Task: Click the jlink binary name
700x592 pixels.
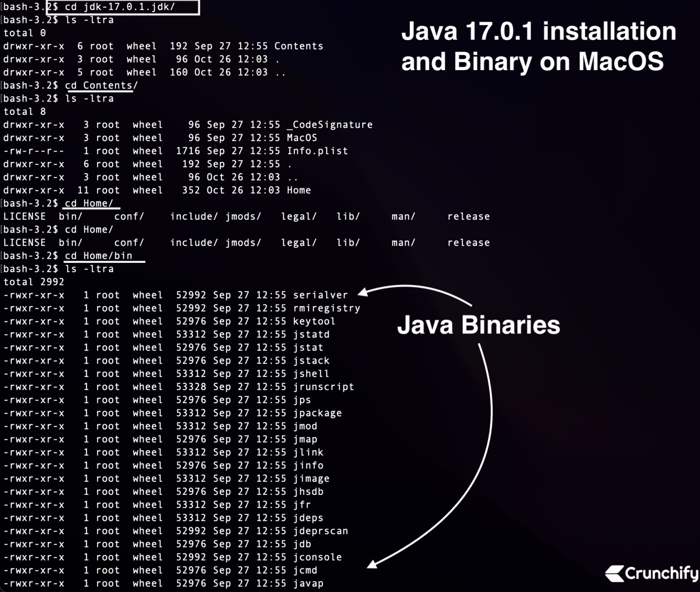Action: (x=308, y=453)
